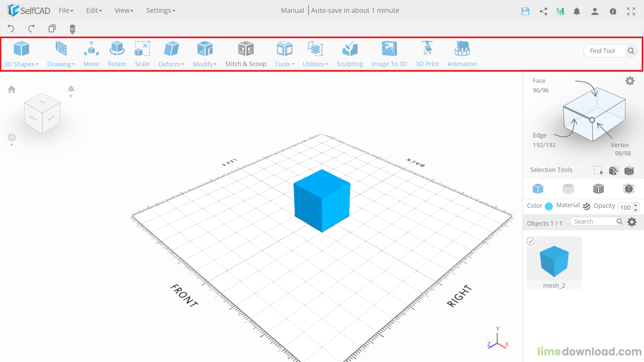Switch to solid plus wireframe mode
The image size is (644, 362).
598,189
